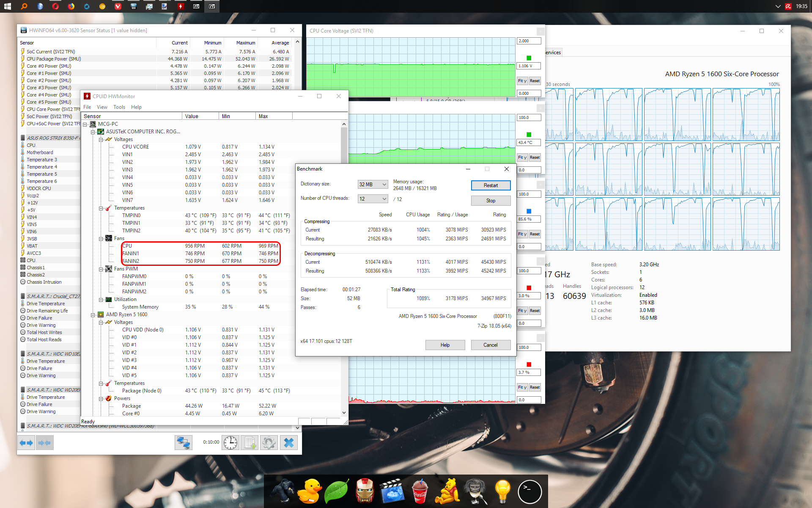812x508 pixels.
Task: Open HWiNFO settings gear icon
Action: coord(269,443)
